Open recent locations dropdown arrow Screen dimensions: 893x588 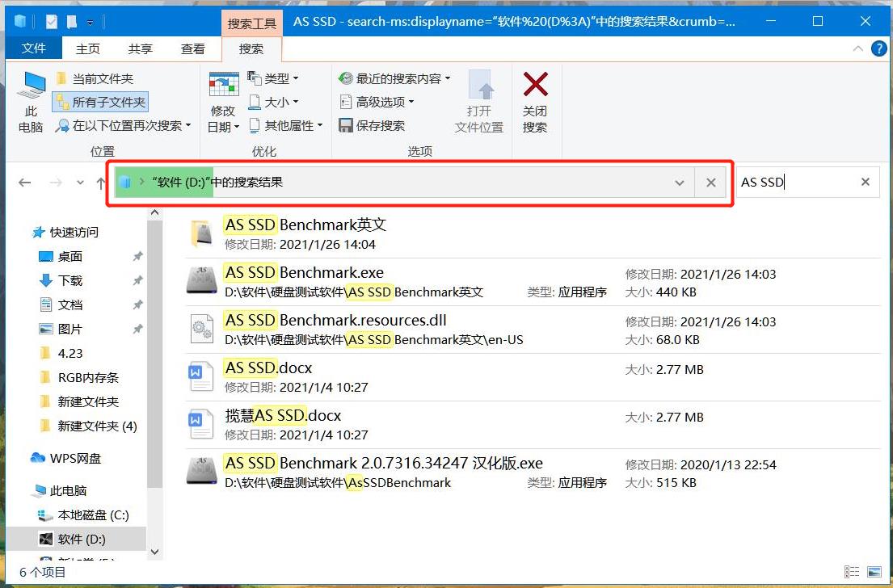80,183
